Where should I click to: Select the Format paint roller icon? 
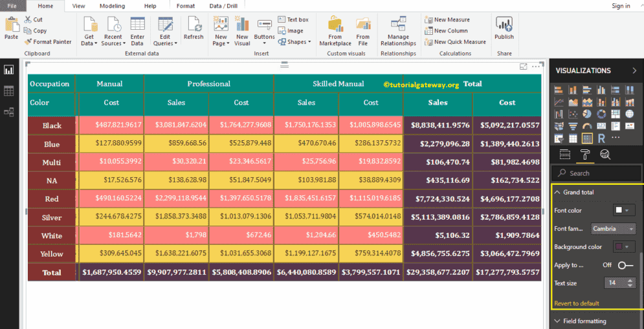[x=584, y=154]
